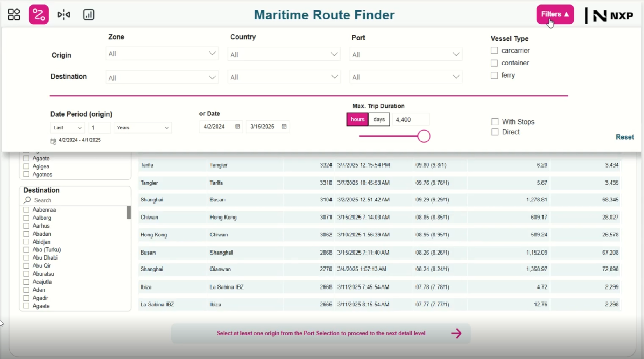644x359 pixels.
Task: Enable the ferry vessel type checkbox
Action: point(494,75)
